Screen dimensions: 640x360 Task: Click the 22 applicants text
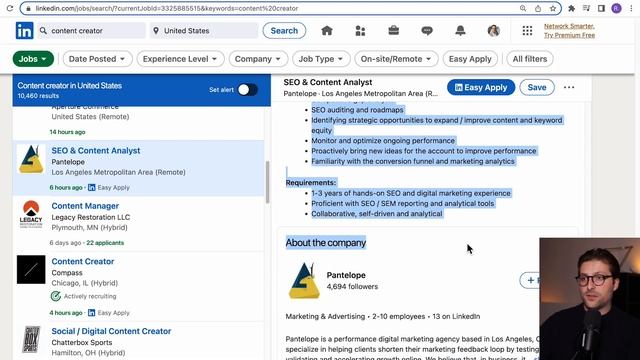click(105, 243)
